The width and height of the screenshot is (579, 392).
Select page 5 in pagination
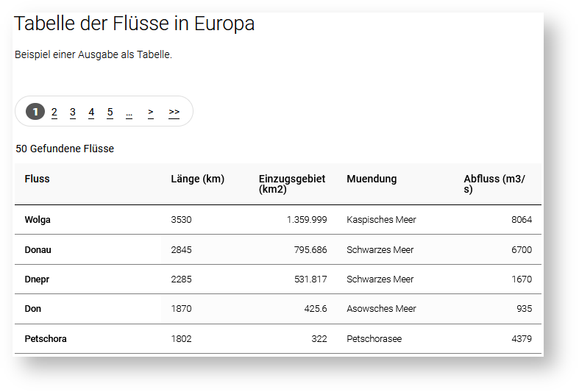click(x=110, y=112)
